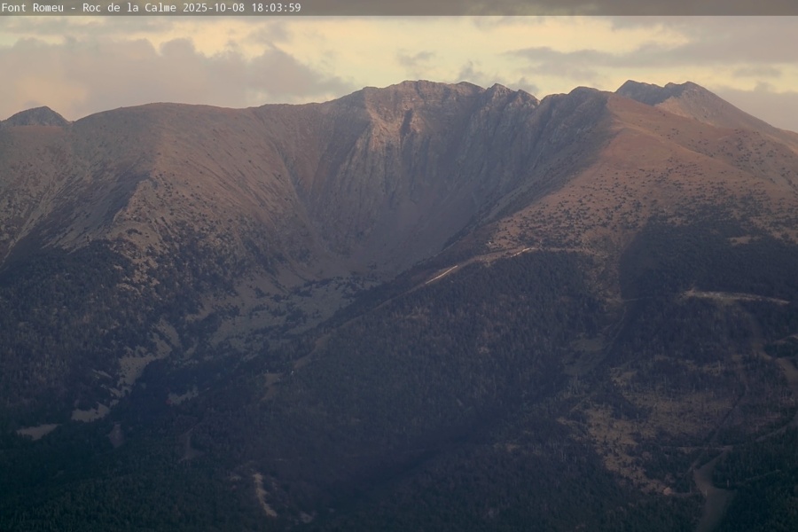Click the dense dark forest at center bottom
The image size is (798, 532).
pyautogui.click(x=426, y=443)
